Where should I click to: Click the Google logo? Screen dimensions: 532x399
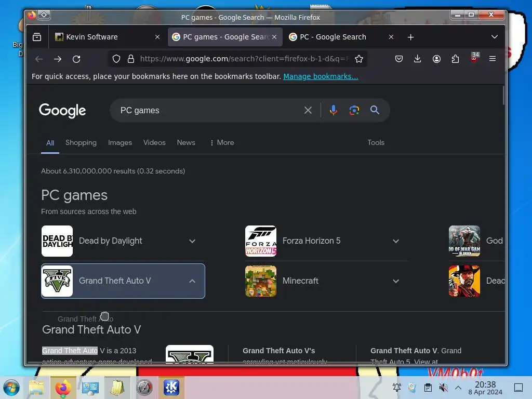pos(62,111)
